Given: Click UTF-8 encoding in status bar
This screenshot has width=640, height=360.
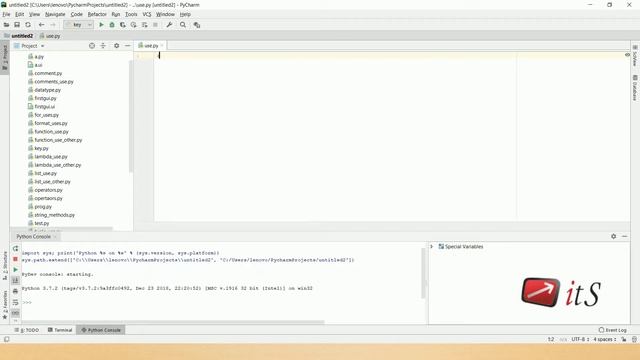Looking at the screenshot, I should (x=580, y=339).
